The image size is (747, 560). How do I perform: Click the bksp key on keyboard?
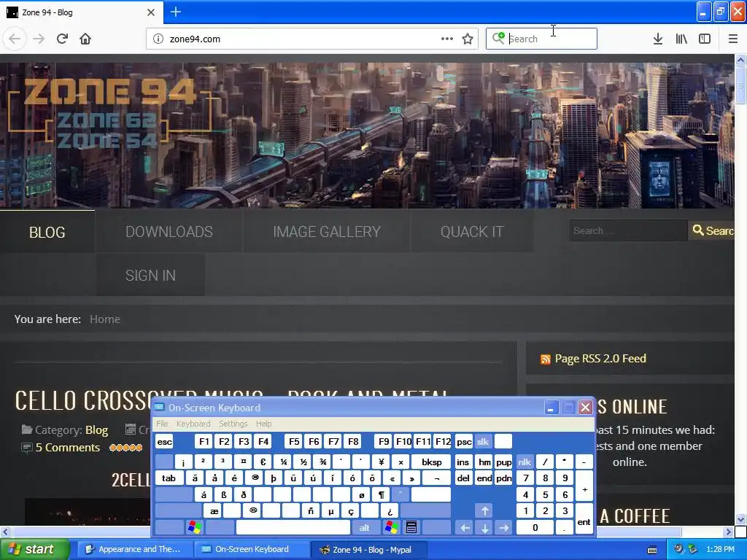(432, 462)
